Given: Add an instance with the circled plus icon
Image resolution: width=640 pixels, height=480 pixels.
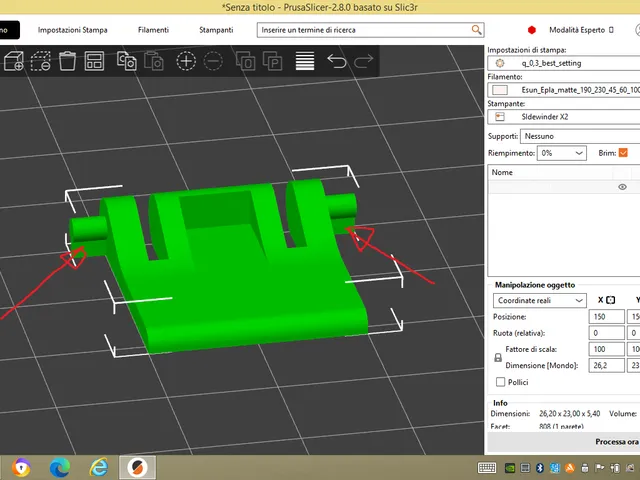Looking at the screenshot, I should click(186, 61).
